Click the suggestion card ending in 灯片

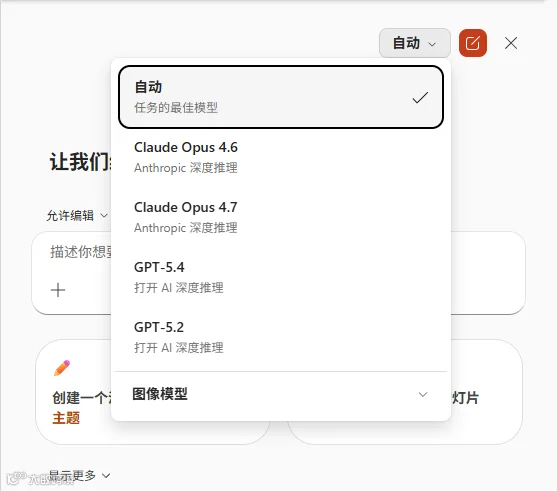tap(487, 392)
